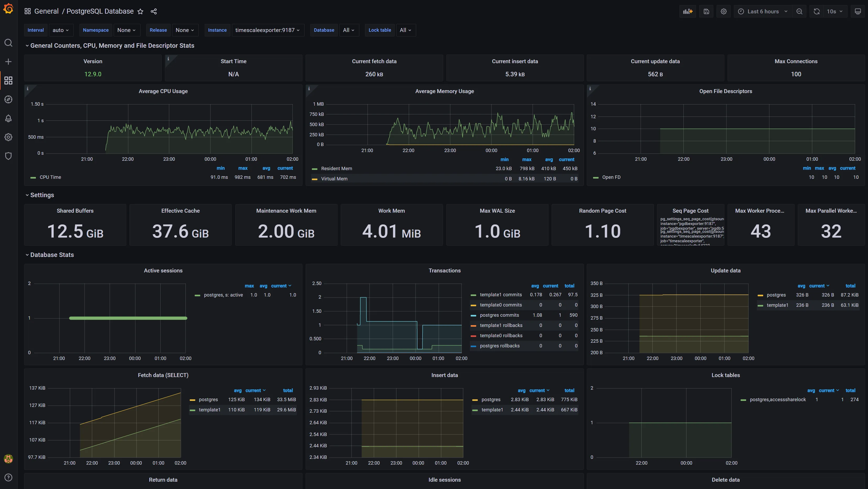Image resolution: width=868 pixels, height=489 pixels.
Task: Open the Database All dropdown
Action: click(349, 30)
